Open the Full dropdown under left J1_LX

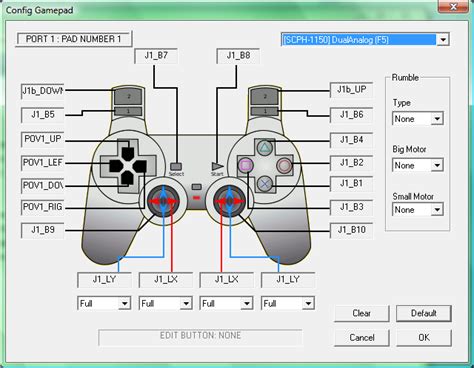point(165,303)
